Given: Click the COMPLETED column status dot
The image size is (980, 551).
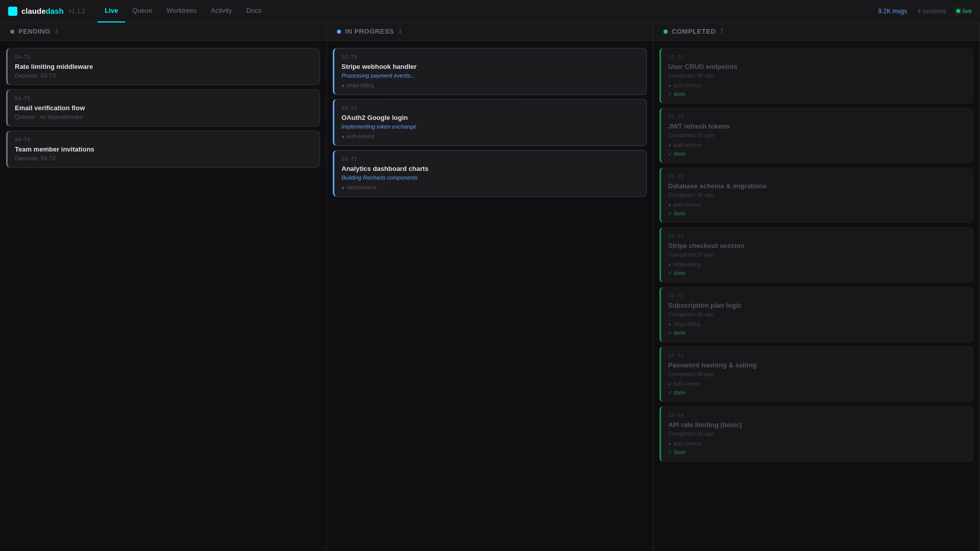Looking at the screenshot, I should click(665, 31).
